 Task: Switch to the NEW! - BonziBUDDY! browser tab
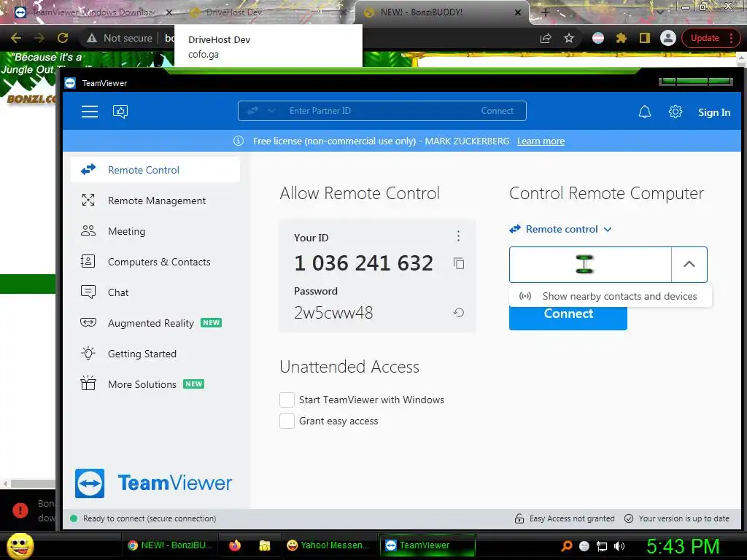point(441,12)
